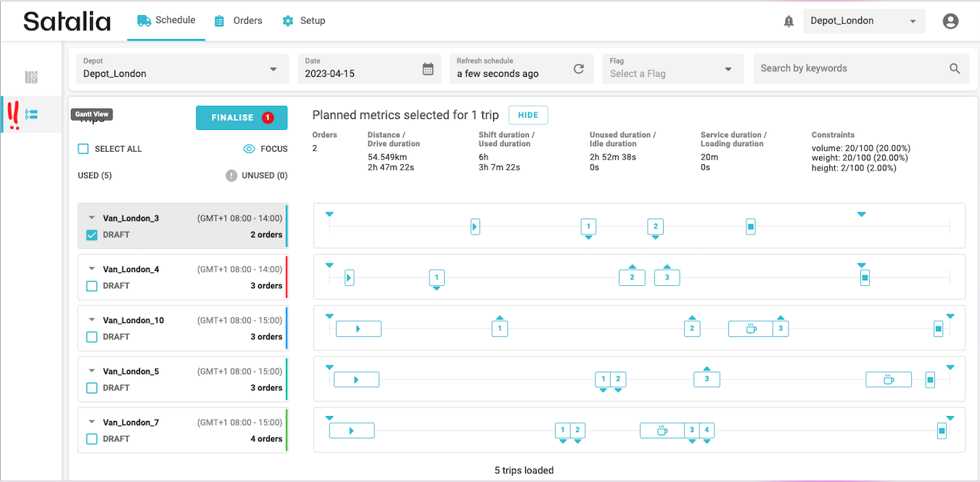The image size is (980, 482).
Task: Open the user account profile icon
Action: pyautogui.click(x=950, y=21)
